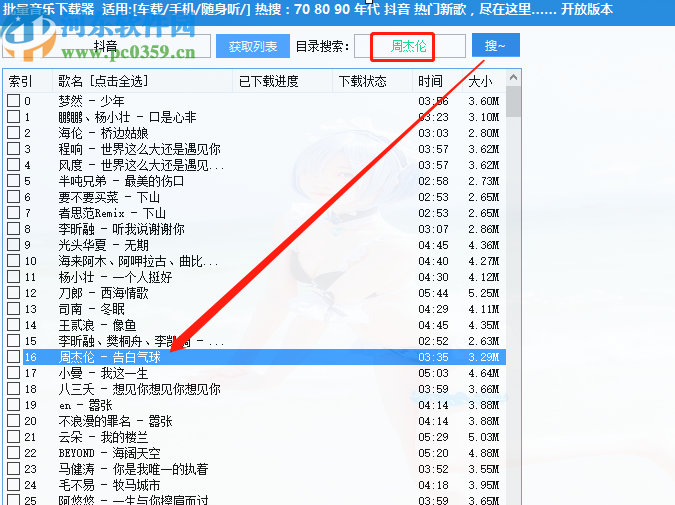Select checkbox for 刀郎 - 西海情歌

13,293
